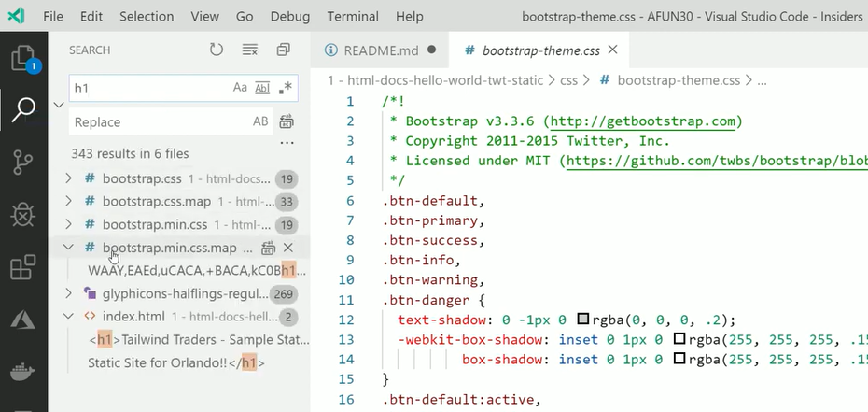Screen dimensions: 868x412
Task: Collapse the Replace field with the chevron
Action: click(x=59, y=104)
